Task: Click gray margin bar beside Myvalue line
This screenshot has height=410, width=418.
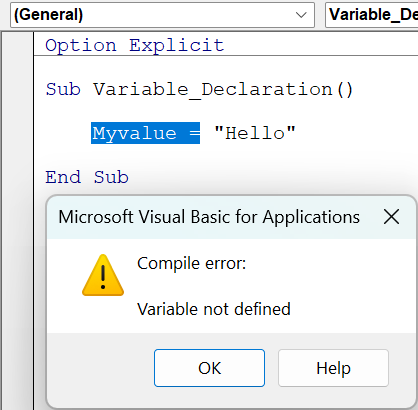Action: coord(18,133)
